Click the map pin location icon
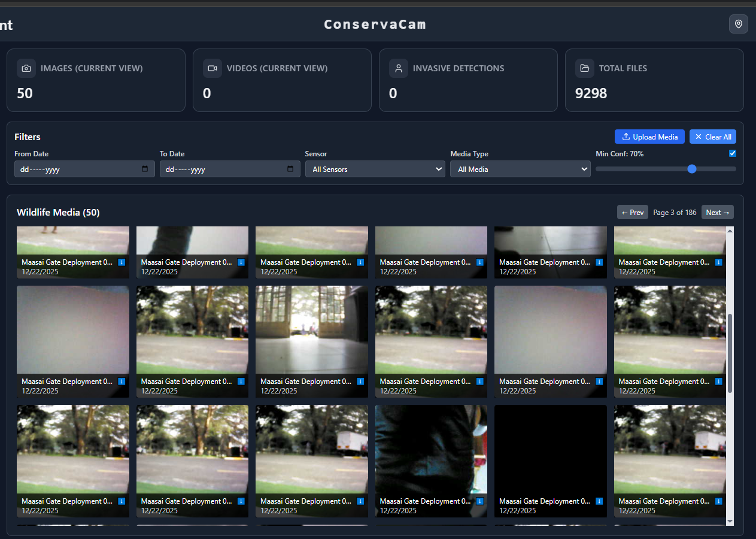The image size is (756, 539). [738, 24]
